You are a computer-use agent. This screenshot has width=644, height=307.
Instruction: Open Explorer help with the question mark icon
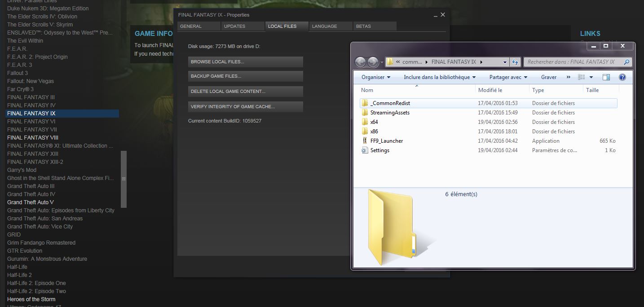pos(622,77)
